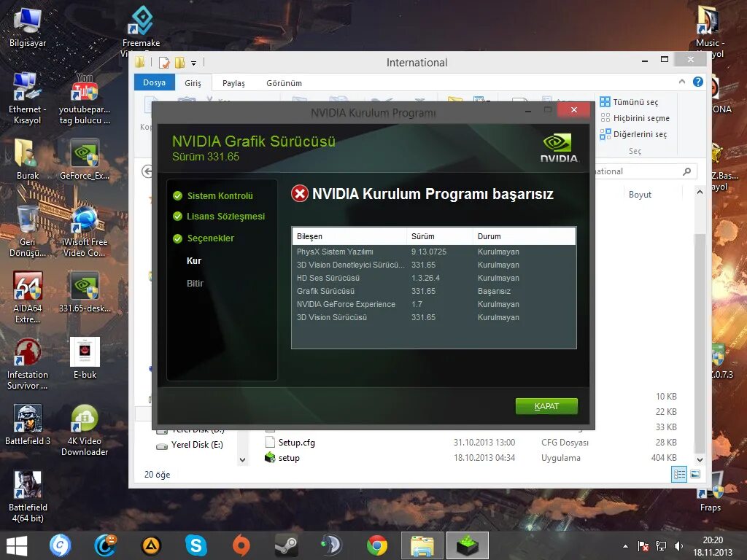Screen dimensions: 747x560
Task: Launch the Fraps desktop shortcut
Action: [x=710, y=493]
